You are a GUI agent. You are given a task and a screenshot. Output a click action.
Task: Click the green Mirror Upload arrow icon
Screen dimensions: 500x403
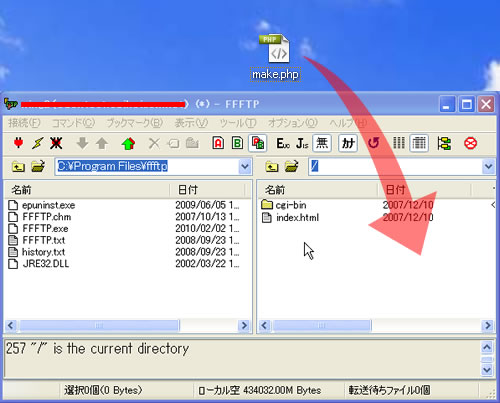128,143
